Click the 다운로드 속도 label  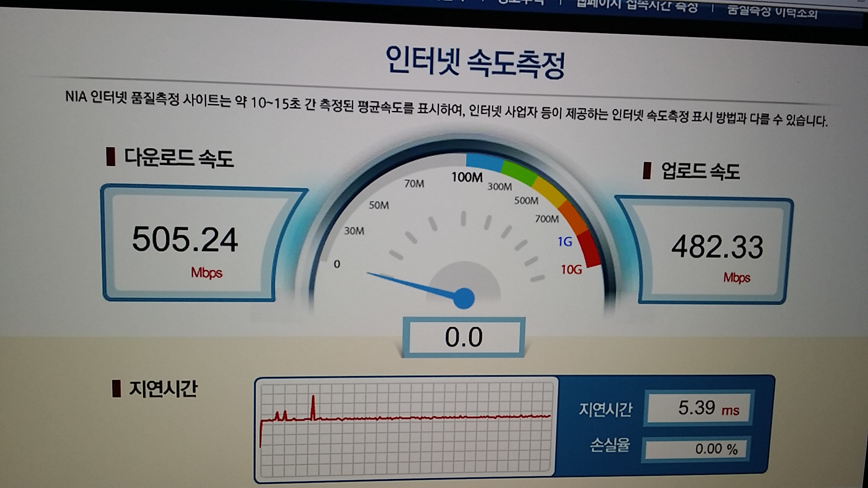178,158
